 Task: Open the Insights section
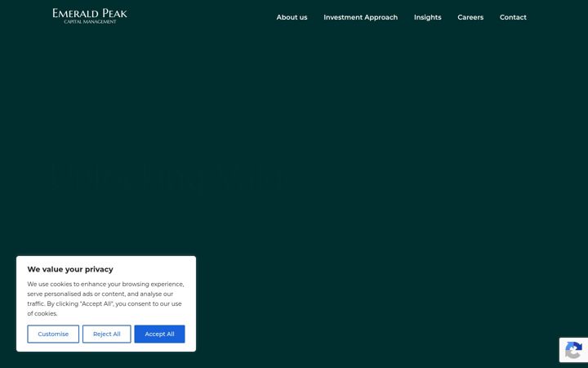coord(427,17)
